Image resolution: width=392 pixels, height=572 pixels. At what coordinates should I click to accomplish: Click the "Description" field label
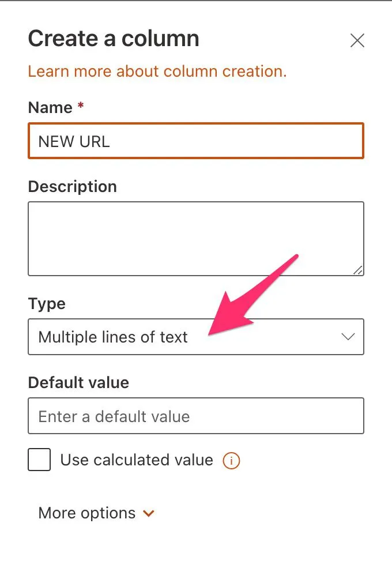tap(72, 187)
